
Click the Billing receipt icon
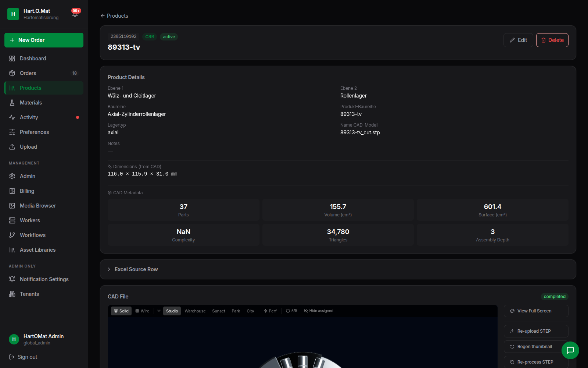point(12,191)
